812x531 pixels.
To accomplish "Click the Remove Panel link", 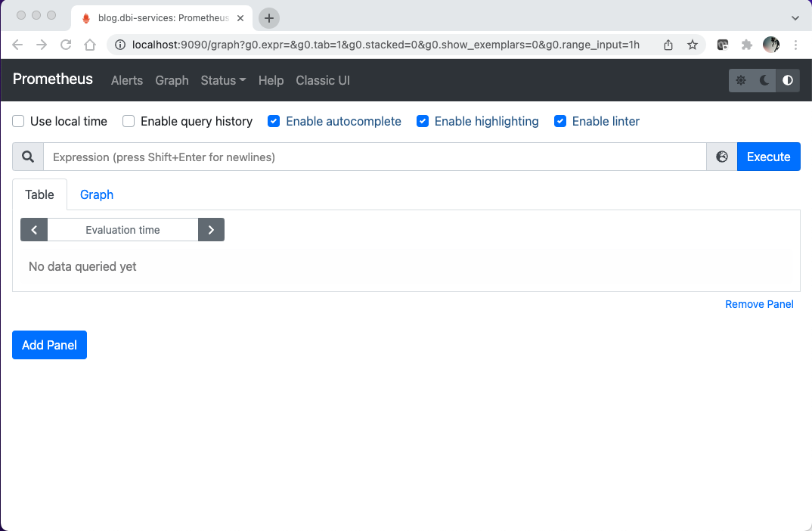I will click(x=759, y=304).
